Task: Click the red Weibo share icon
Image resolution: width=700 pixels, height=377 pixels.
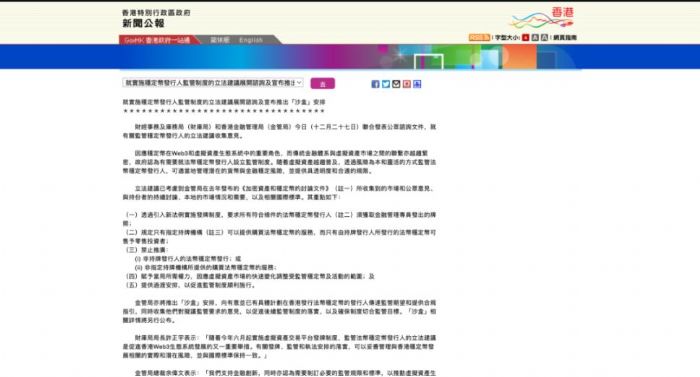Action: click(x=407, y=84)
